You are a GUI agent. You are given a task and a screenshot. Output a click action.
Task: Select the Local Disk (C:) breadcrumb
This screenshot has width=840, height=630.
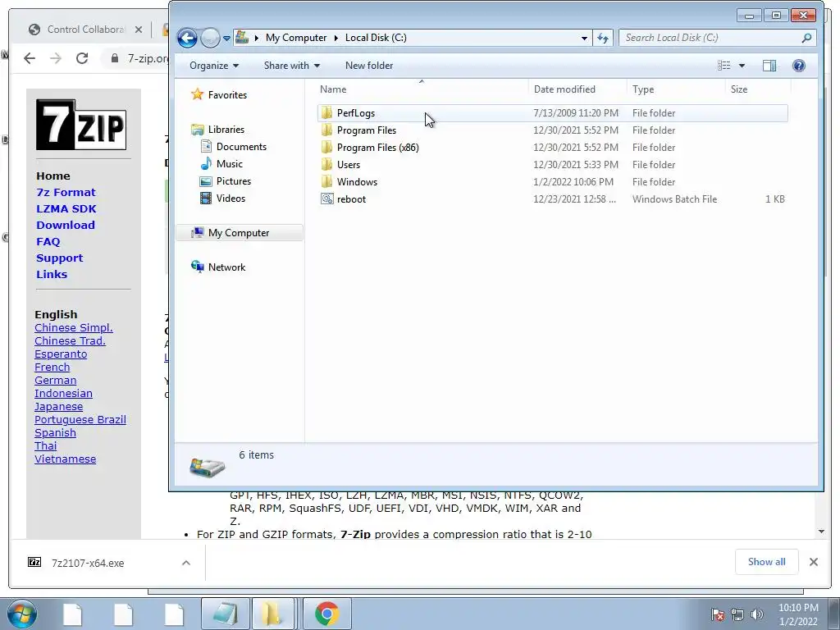376,38
